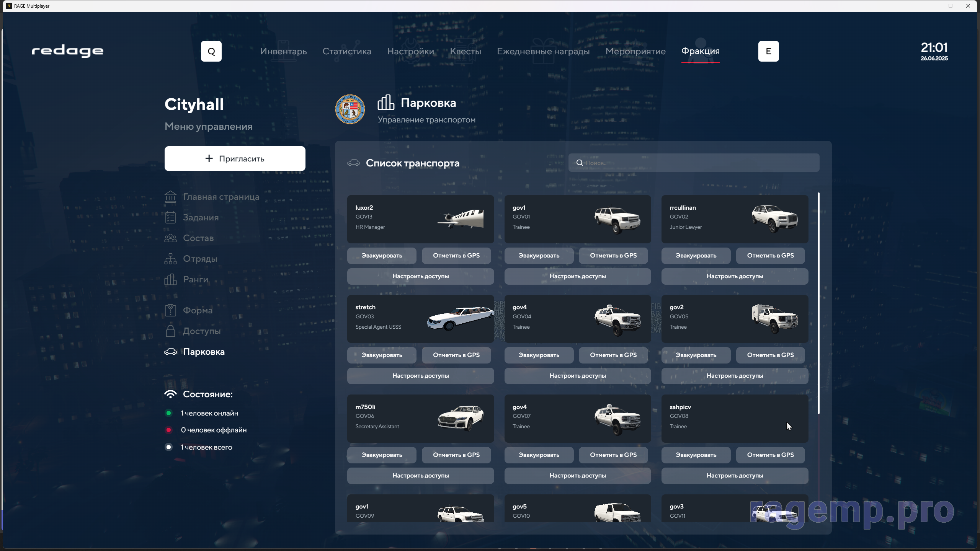980x551 pixels.
Task: Go to the Квесты tab
Action: point(465,51)
